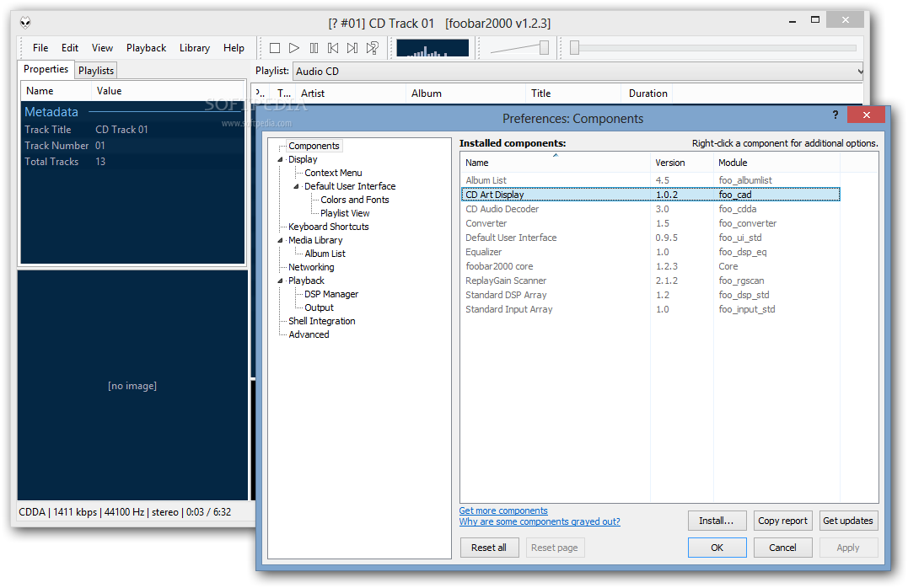Select the foobar2000 core component
The image size is (908, 588).
650,266
